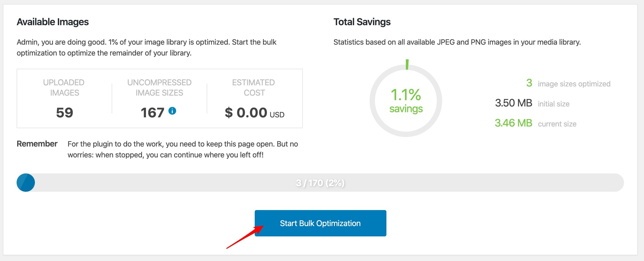The height and width of the screenshot is (261, 644).
Task: Click the statistics description under Total Savings
Action: (x=457, y=42)
